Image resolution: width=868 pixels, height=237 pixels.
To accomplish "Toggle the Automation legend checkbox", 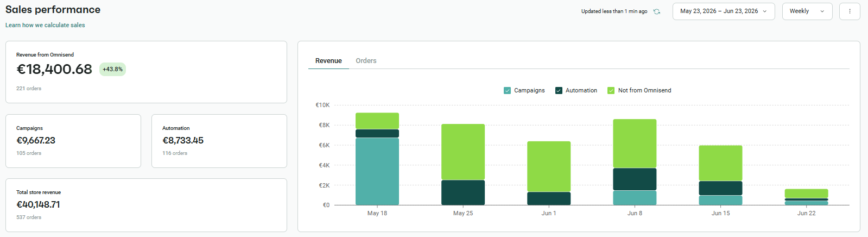I will pos(559,90).
